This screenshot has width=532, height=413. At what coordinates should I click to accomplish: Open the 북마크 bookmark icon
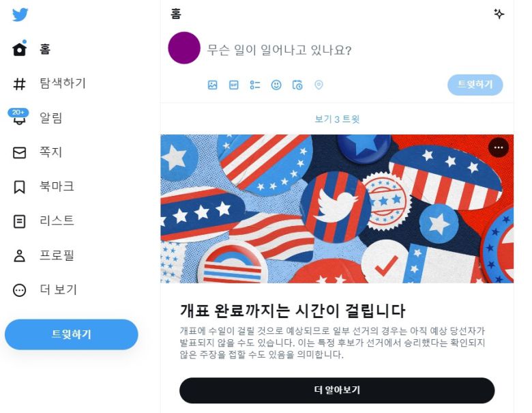19,187
